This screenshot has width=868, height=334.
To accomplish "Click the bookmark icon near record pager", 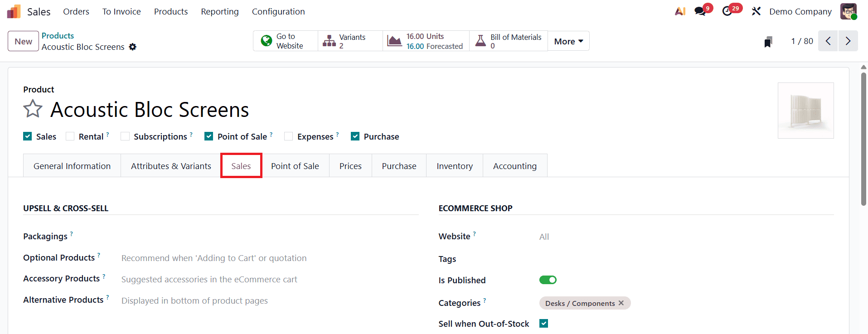I will (768, 42).
